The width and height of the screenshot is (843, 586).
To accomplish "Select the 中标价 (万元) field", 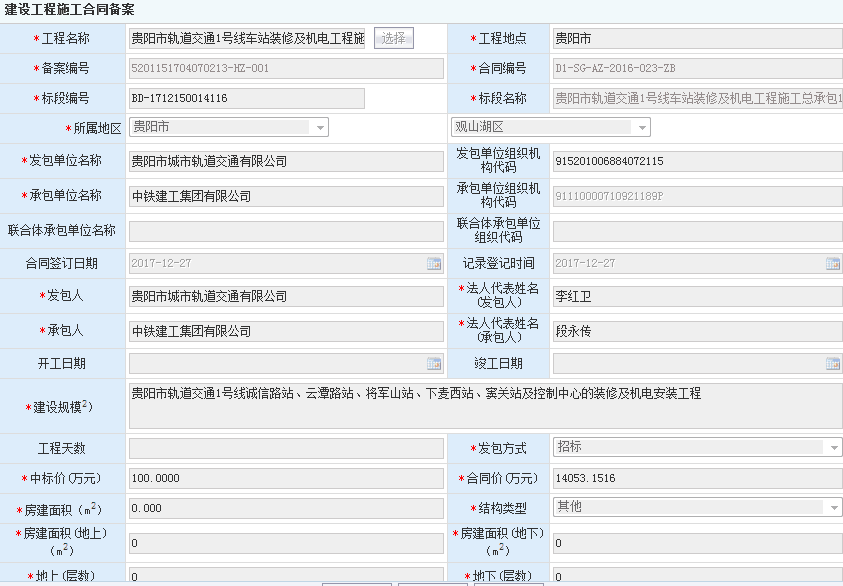I will 286,479.
